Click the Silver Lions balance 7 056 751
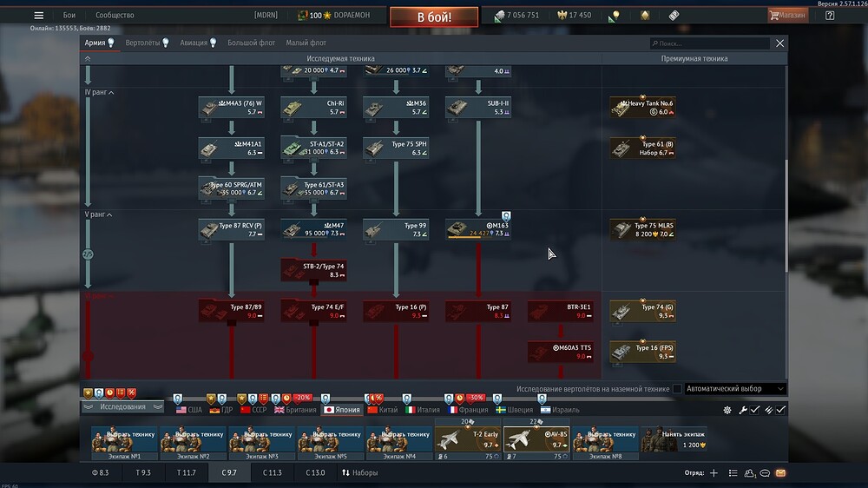Viewport: 868px width, 488px height. click(517, 16)
